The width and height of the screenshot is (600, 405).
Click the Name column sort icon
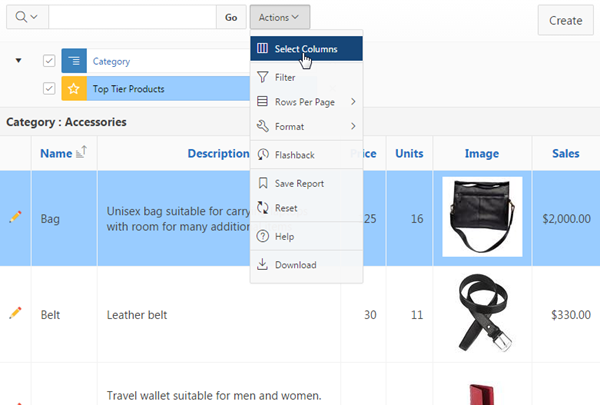pos(82,152)
